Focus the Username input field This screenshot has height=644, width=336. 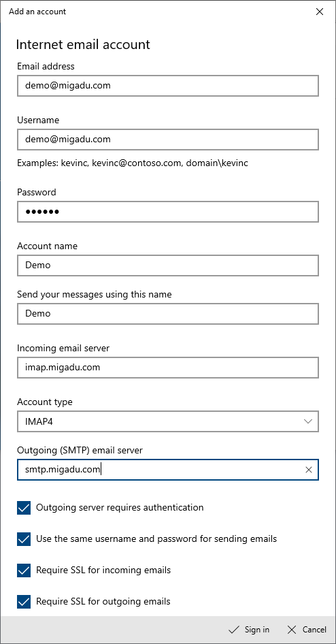(168, 140)
